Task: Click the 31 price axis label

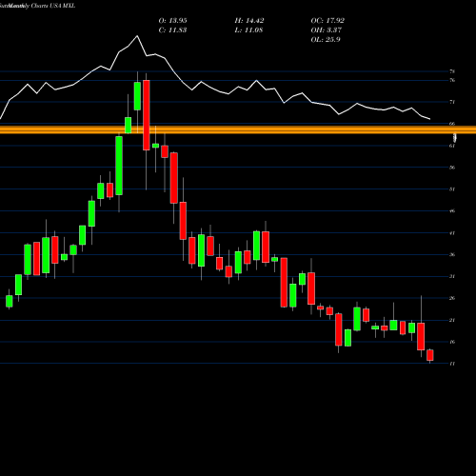Action: coord(452,276)
